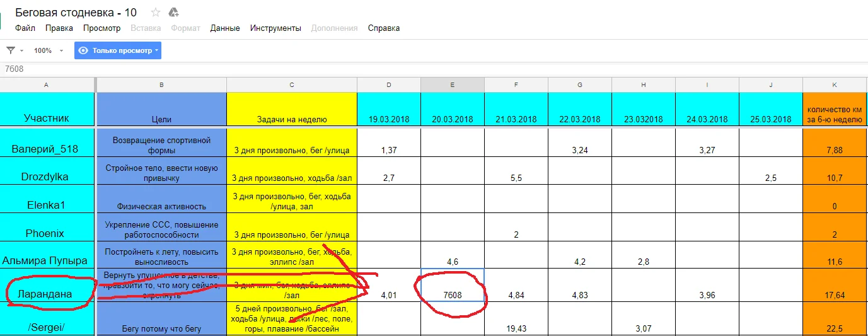Select column B header
The height and width of the screenshot is (336, 868).
[x=162, y=84]
